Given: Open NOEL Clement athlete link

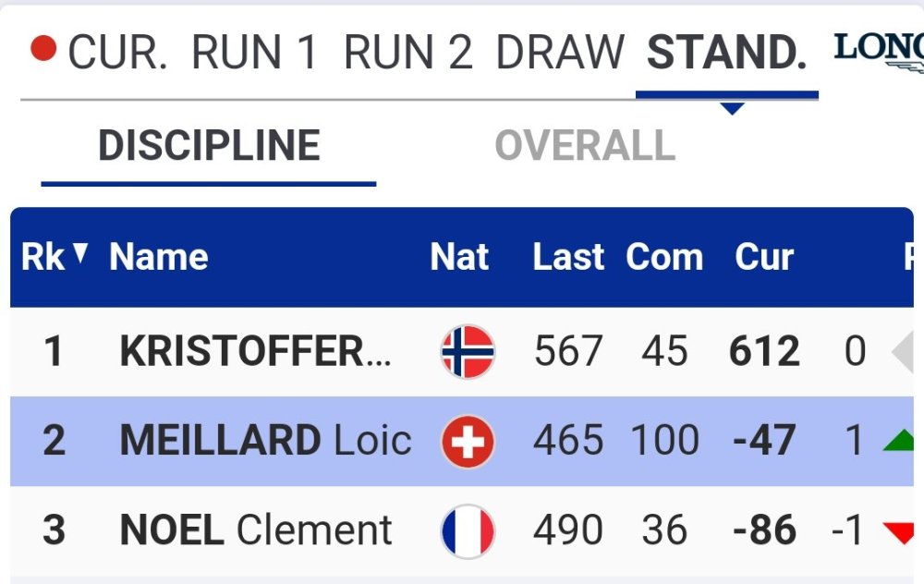Looking at the screenshot, I should pos(256,531).
